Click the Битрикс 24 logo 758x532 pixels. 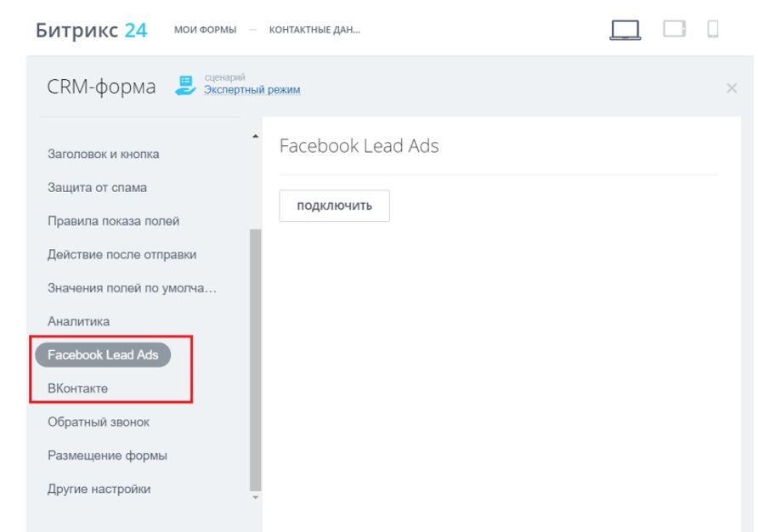(92, 30)
